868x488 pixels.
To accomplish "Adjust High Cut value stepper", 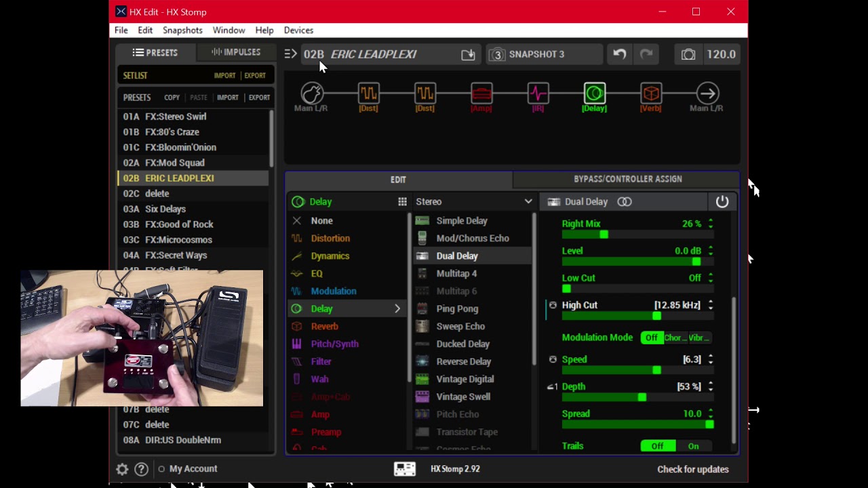I will (710, 305).
